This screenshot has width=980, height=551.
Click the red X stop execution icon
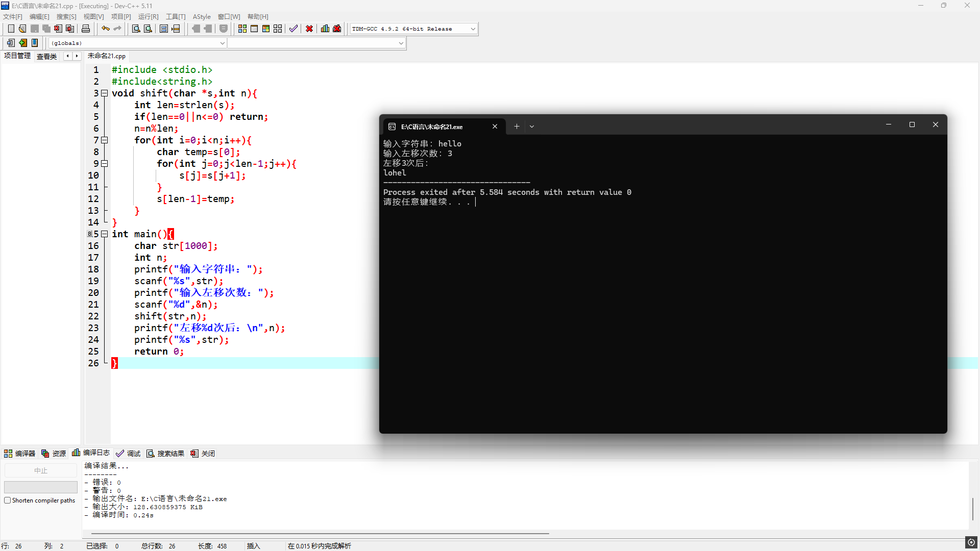point(309,29)
